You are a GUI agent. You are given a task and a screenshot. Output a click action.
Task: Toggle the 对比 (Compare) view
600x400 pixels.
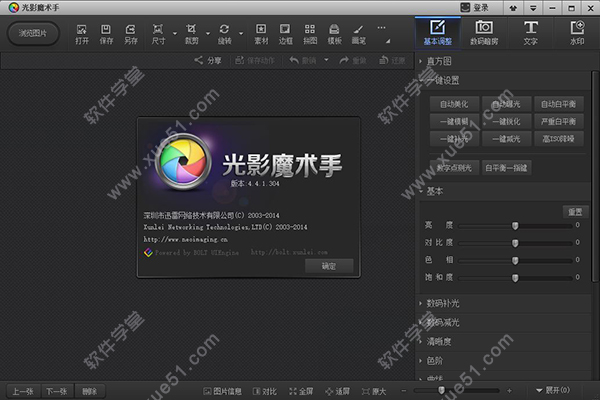click(267, 391)
